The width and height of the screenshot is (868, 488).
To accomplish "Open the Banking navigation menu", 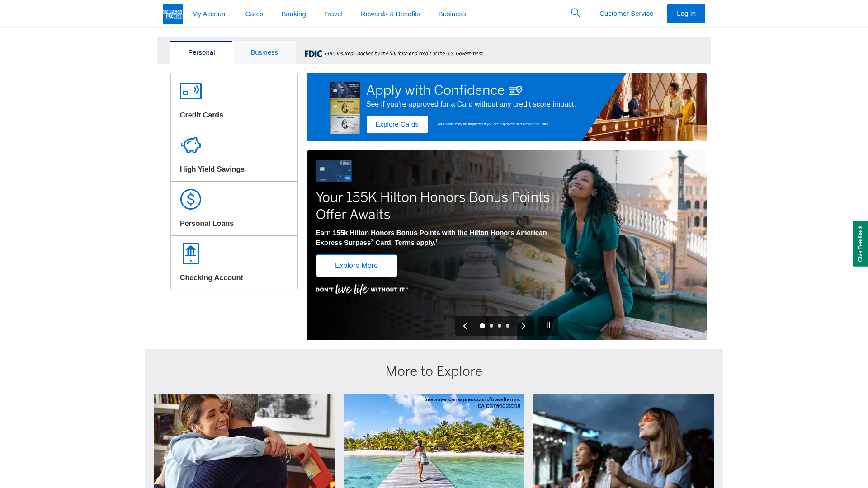I will 293,14.
